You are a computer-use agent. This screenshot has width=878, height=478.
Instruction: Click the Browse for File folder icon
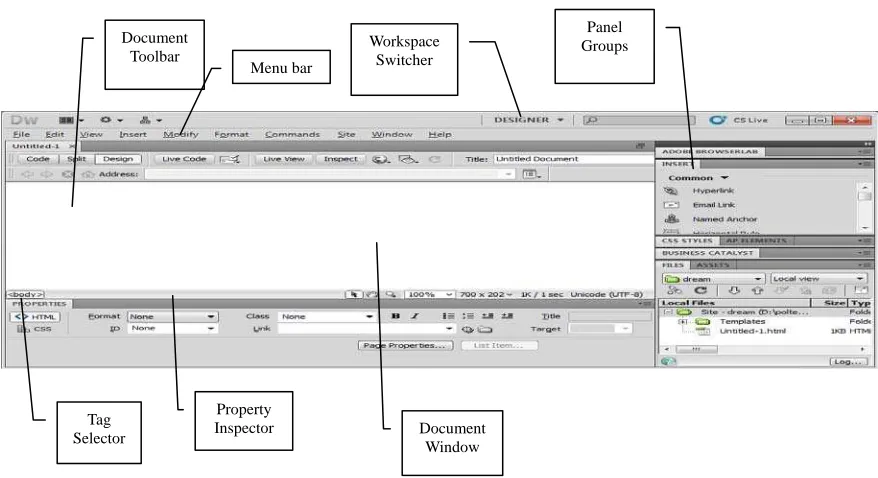[x=485, y=329]
